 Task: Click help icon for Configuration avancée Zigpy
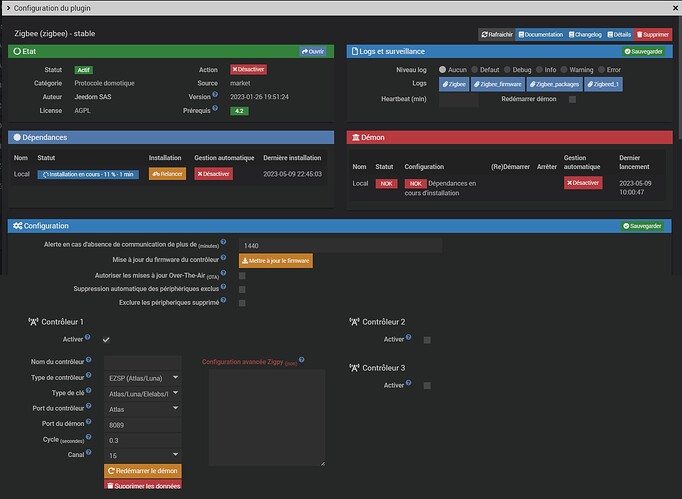301,360
